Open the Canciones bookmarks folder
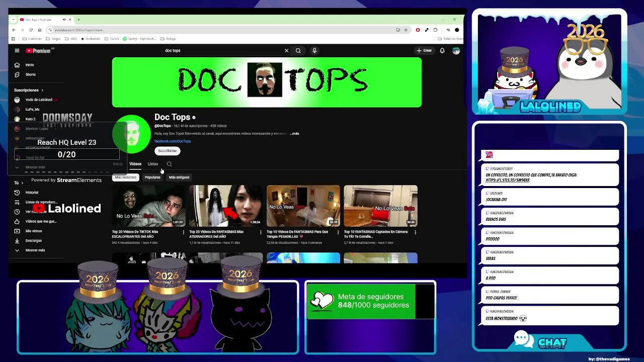644x362 pixels. tap(32, 39)
